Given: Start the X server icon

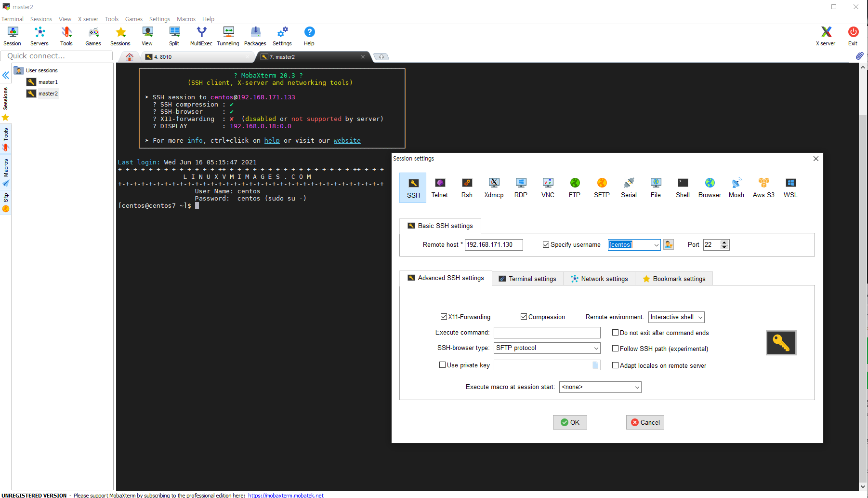Looking at the screenshot, I should click(826, 36).
